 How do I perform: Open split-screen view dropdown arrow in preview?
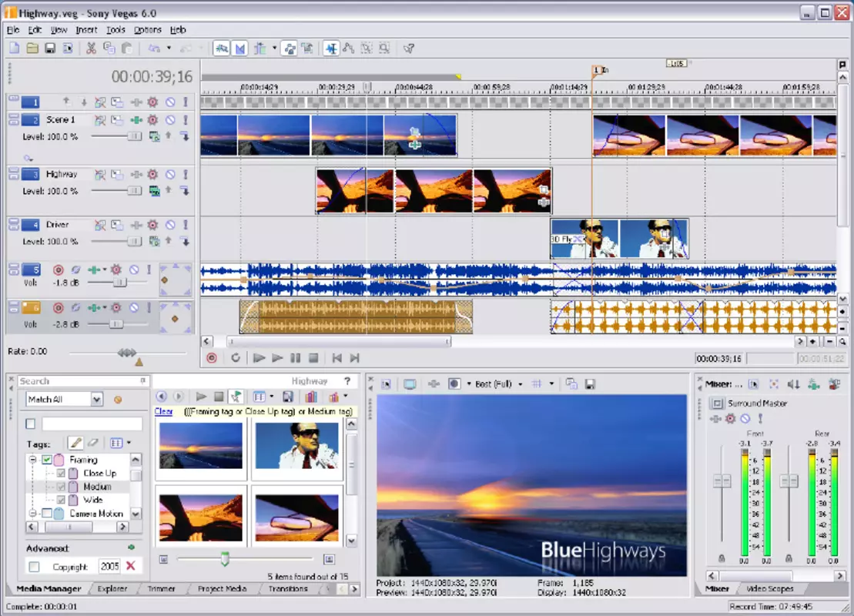[469, 384]
